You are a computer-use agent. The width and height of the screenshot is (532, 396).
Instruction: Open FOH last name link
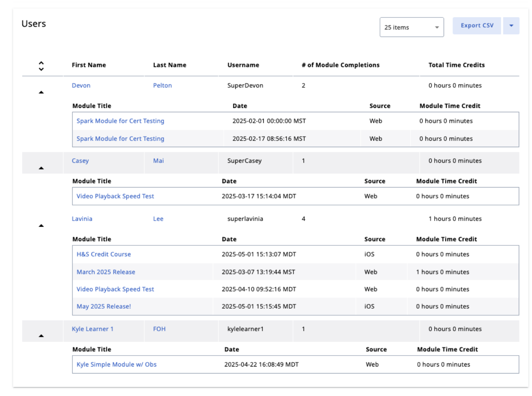(159, 329)
